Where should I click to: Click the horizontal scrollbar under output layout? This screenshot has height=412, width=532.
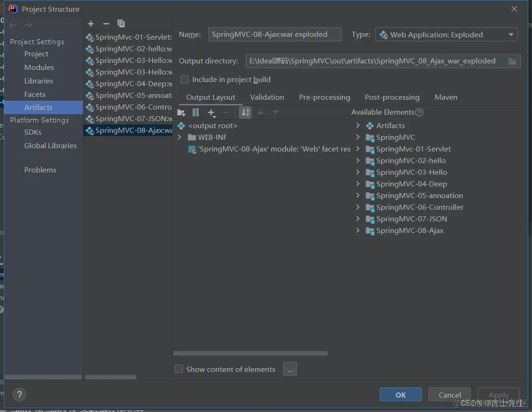coord(250,353)
